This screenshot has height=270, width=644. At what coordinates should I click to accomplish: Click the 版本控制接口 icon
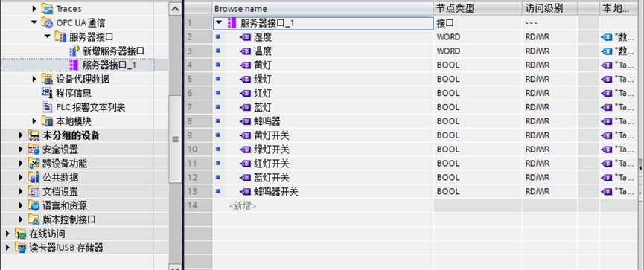pos(34,219)
